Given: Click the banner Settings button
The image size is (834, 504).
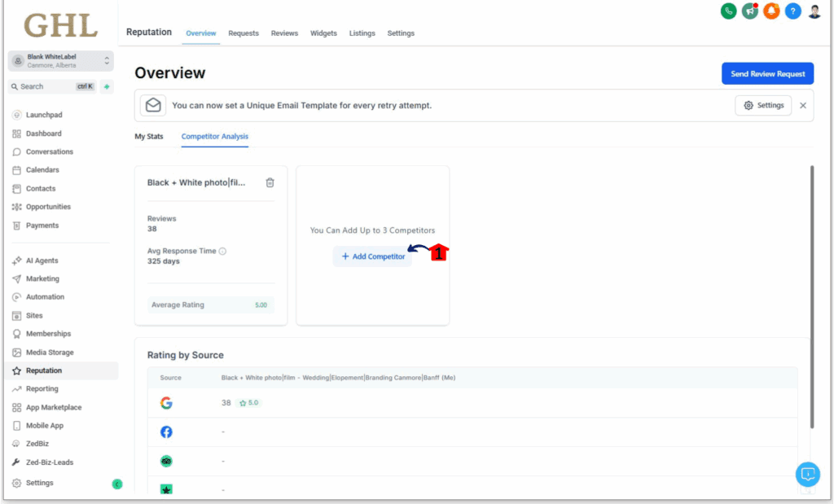Looking at the screenshot, I should point(763,105).
